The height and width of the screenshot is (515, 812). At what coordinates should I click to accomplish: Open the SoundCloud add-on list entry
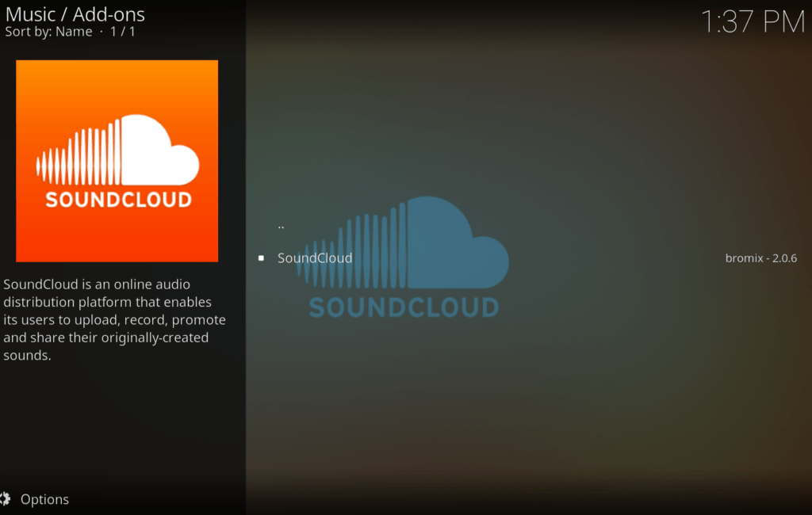(315, 257)
